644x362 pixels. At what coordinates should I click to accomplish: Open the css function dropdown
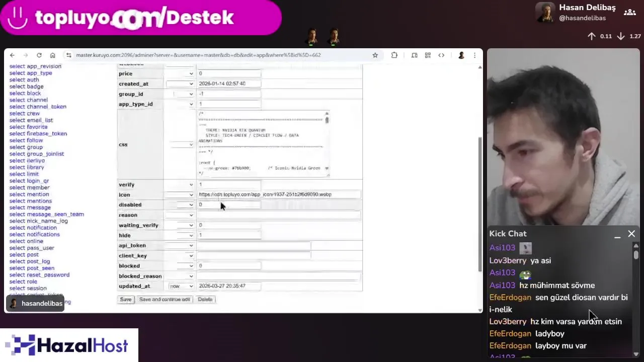(180, 145)
